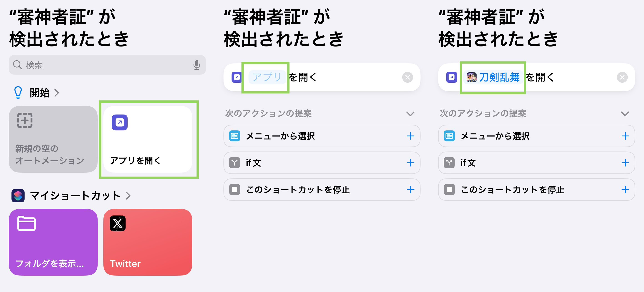This screenshot has height=292, width=644.
Task: Select the 'アプリを開く' action icon
Action: (119, 122)
